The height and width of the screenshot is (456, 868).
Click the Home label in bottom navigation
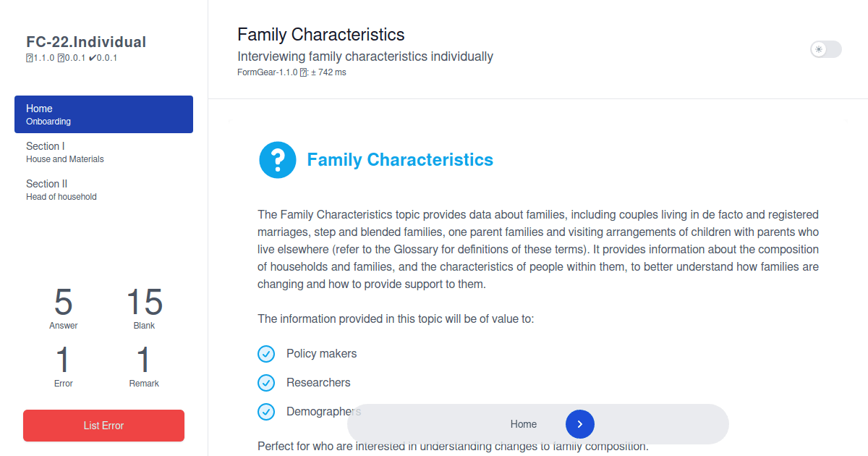524,424
